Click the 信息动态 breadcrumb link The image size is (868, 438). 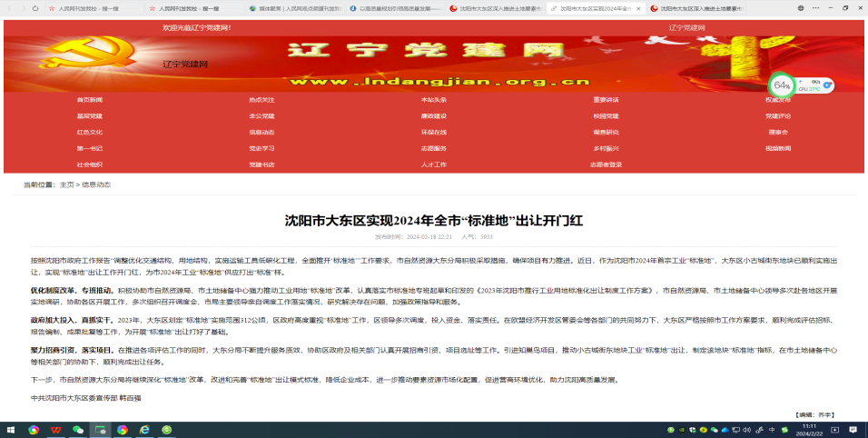96,184
